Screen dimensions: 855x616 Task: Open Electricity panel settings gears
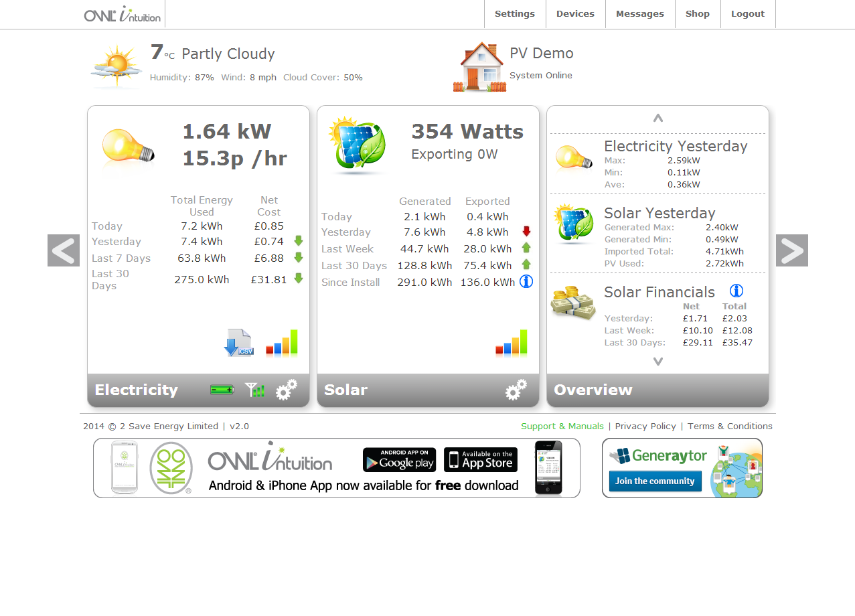[x=287, y=390]
